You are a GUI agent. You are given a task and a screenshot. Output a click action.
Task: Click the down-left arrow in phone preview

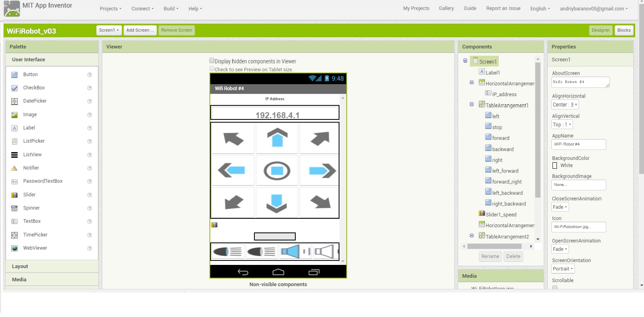coord(233,202)
